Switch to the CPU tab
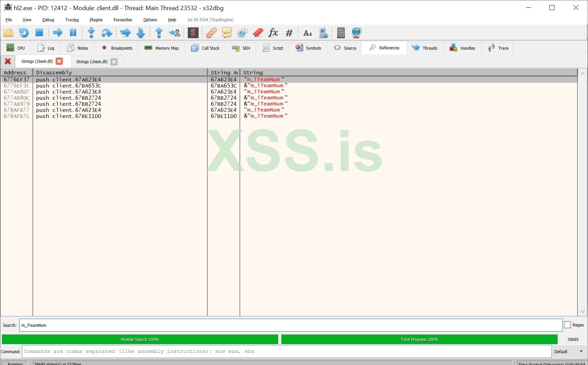This screenshot has height=365, width=588. [x=16, y=48]
